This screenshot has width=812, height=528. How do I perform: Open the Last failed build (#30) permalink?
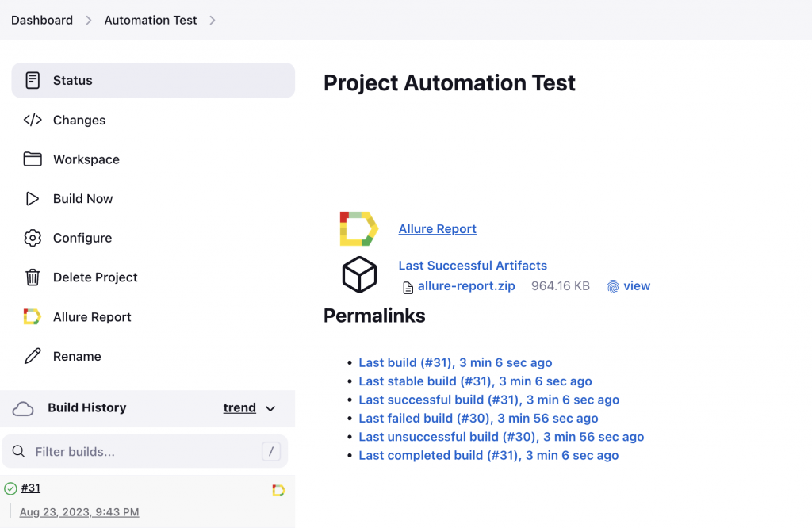pos(478,418)
